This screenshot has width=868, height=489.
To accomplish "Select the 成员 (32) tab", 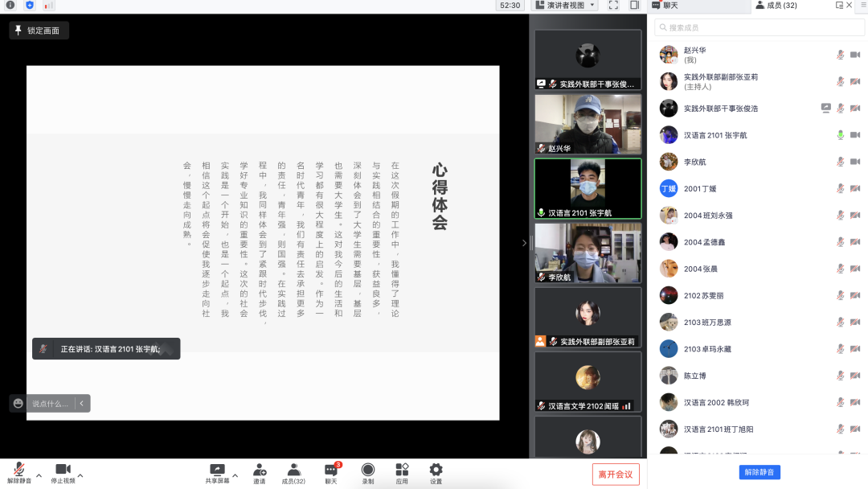I will 776,6.
